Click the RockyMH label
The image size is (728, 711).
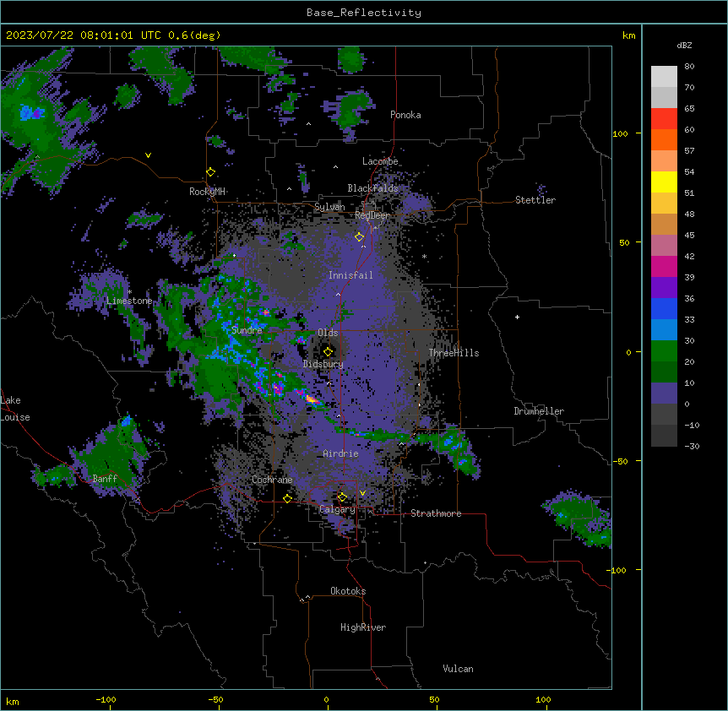pos(207,191)
